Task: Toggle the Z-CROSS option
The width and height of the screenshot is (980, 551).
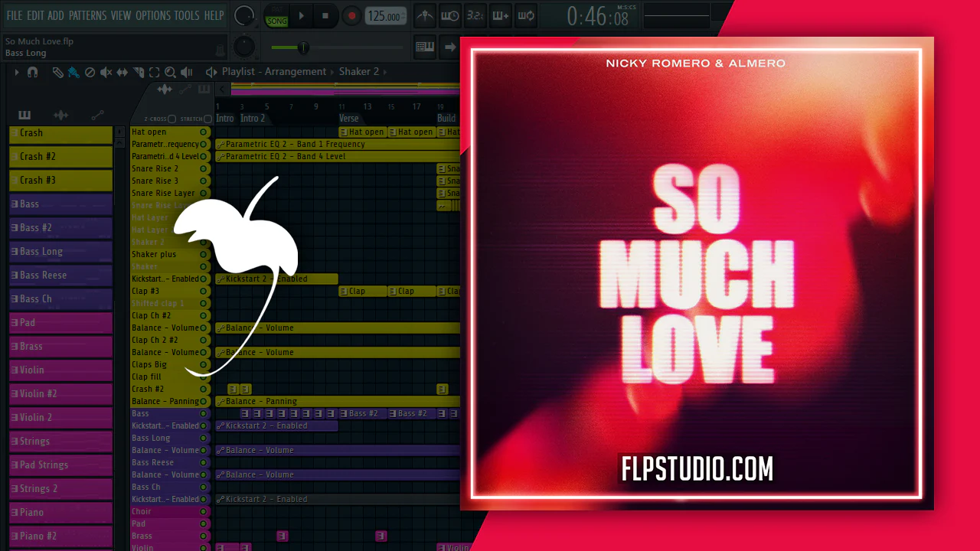Action: point(171,119)
